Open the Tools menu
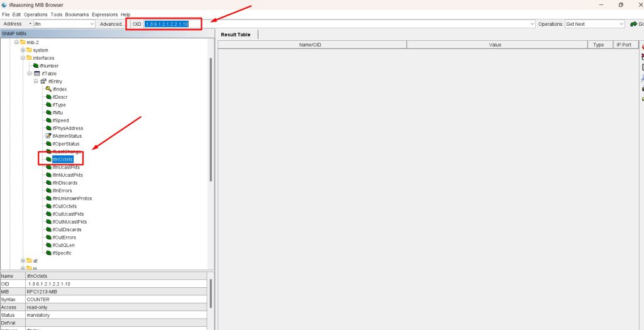 tap(57, 14)
